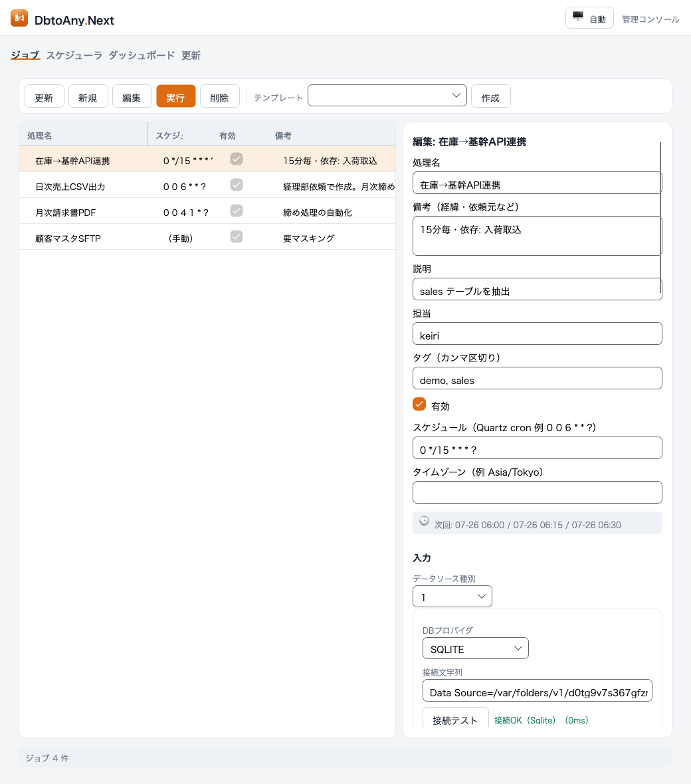The image size is (691, 784).
Task: Click the (手動) schedule cell
Action: [x=181, y=239]
